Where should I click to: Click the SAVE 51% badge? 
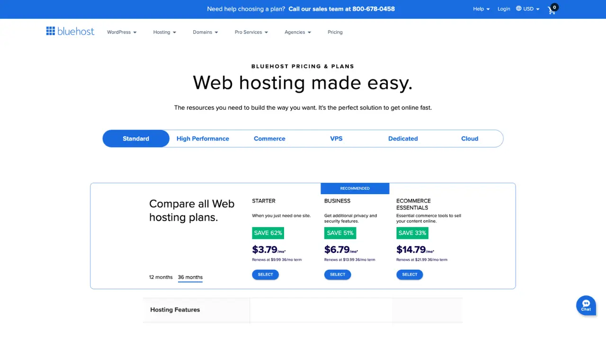(340, 233)
